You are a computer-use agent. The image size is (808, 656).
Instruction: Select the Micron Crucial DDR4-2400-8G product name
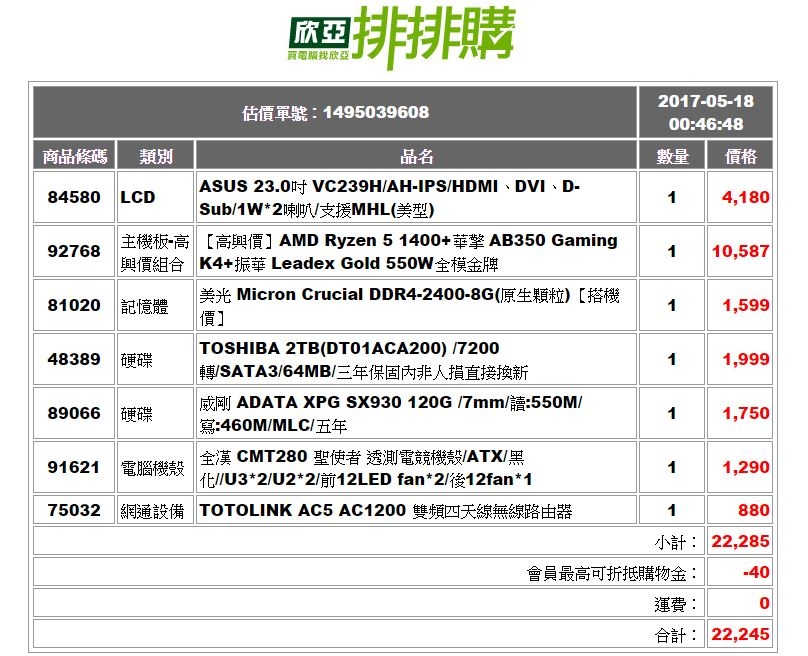409,306
